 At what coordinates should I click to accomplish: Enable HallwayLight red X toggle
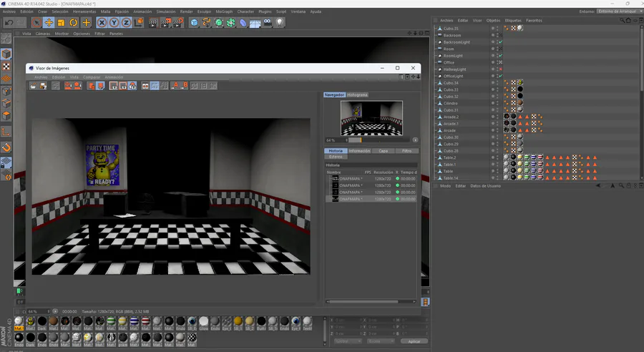click(501, 69)
